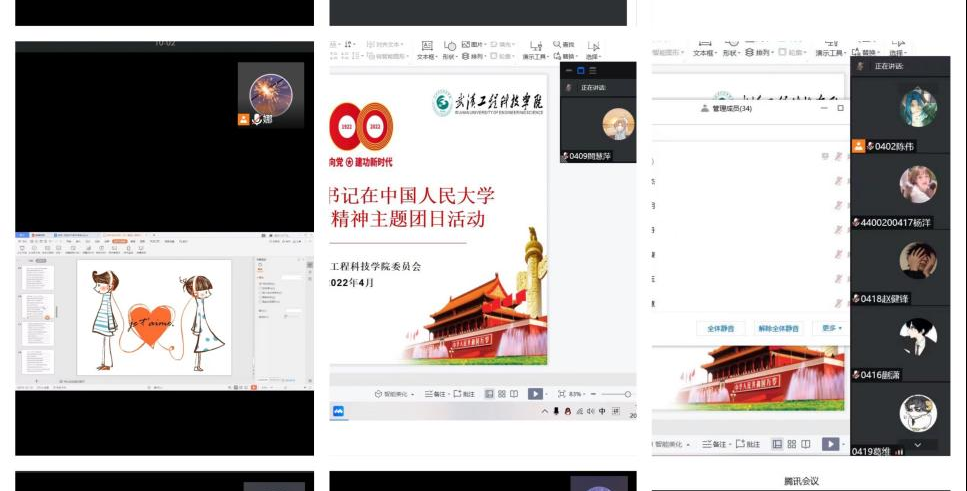Toggle 批注 comments in the middle status bar
Screen dimensions: 967x491
[463, 394]
